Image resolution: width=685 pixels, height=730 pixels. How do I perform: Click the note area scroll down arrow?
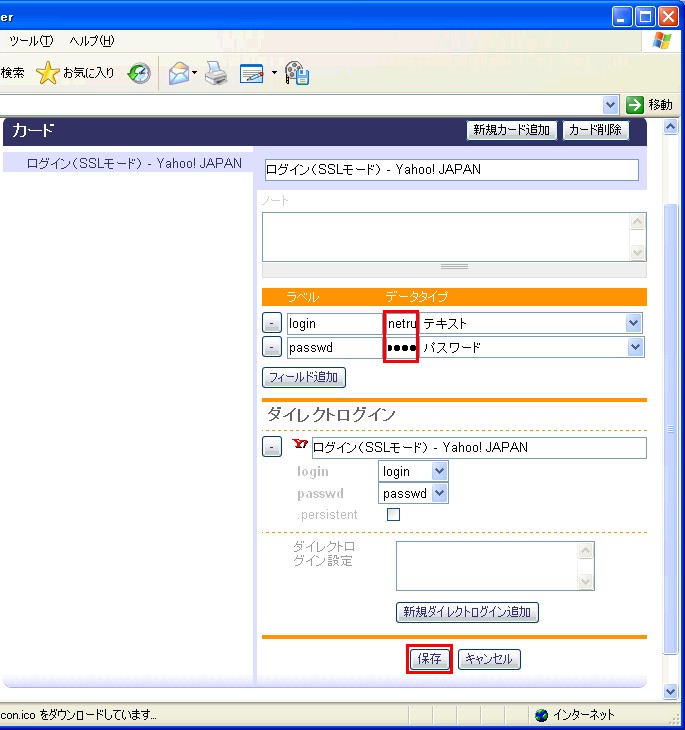[638, 253]
